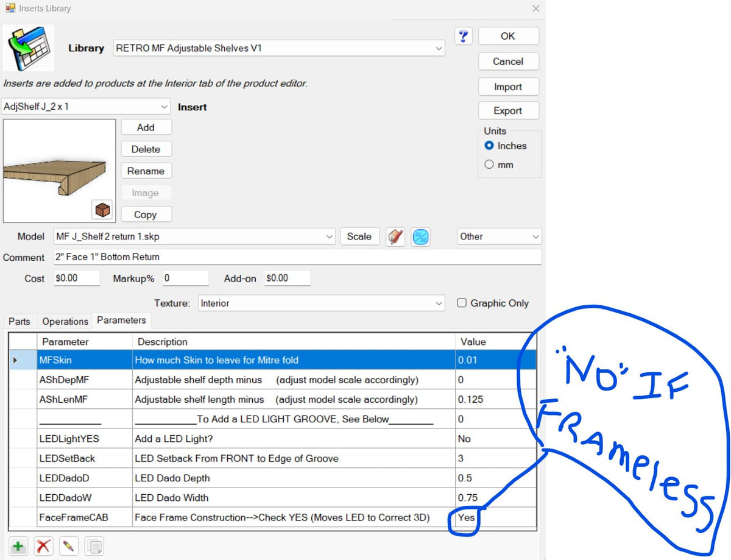The image size is (731, 560).
Task: Switch to the Operations tab
Action: pos(65,321)
